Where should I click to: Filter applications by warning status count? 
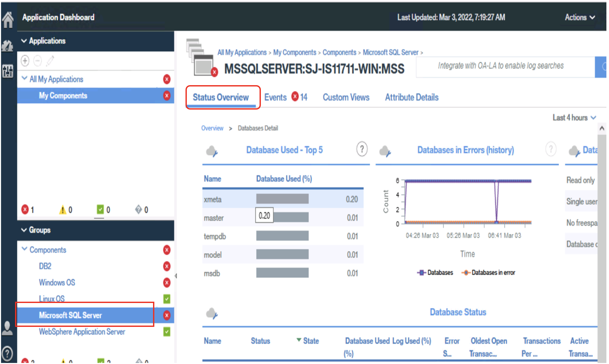(66, 210)
